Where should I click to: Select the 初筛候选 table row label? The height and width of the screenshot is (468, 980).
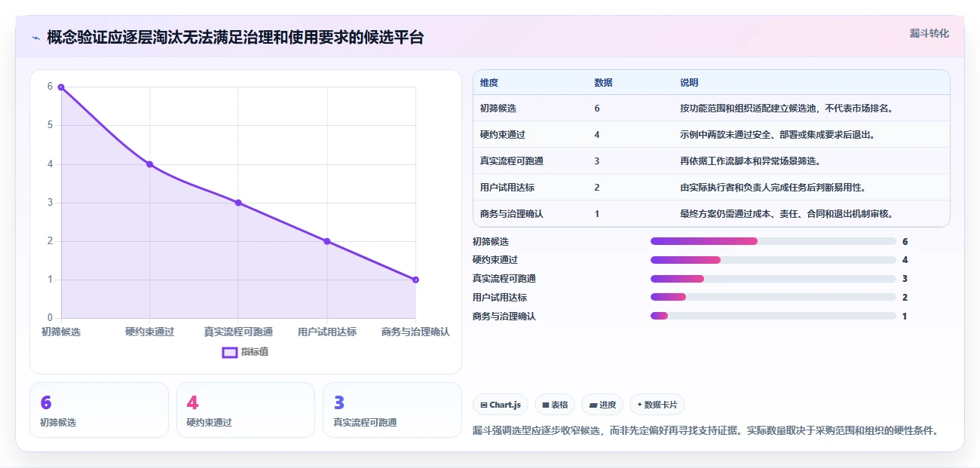[x=498, y=109]
